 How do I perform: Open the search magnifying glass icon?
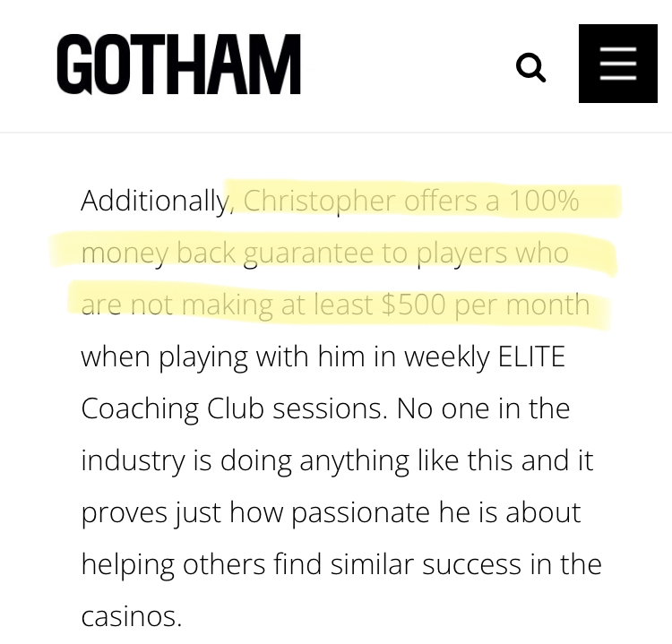(530, 67)
